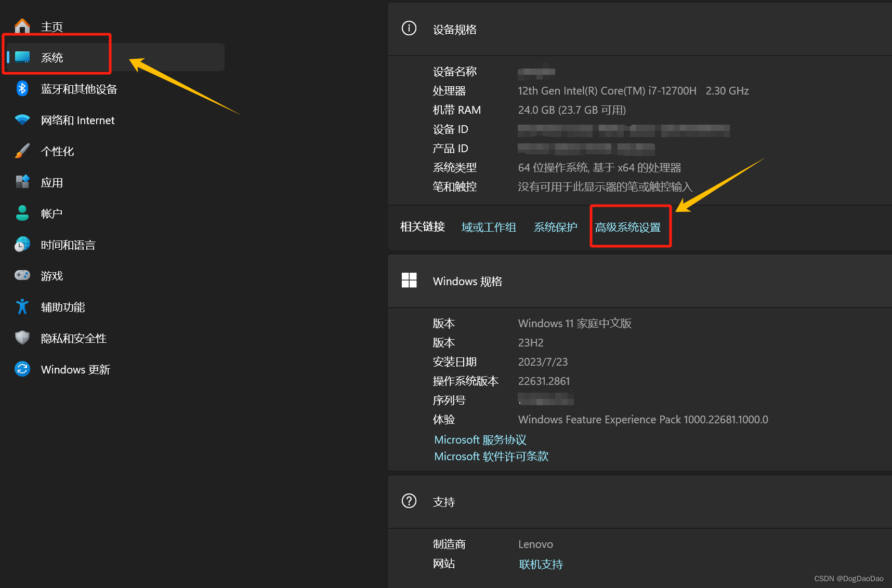The image size is (892, 588).
Task: Collapse the 支持 section
Action: 443,501
